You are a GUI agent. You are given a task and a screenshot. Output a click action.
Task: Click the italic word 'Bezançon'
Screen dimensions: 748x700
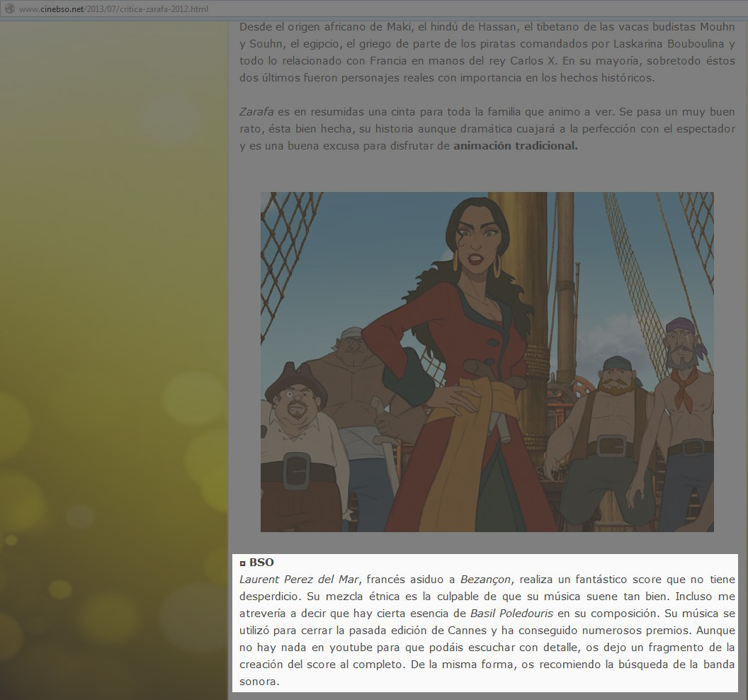click(485, 580)
